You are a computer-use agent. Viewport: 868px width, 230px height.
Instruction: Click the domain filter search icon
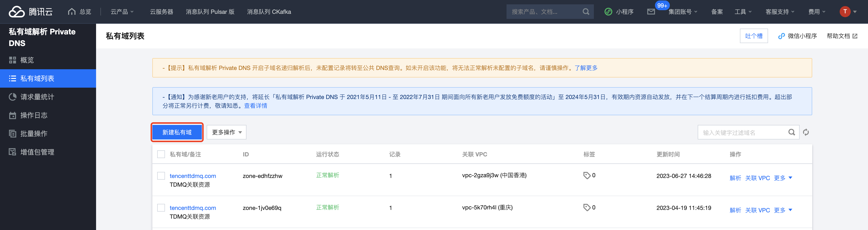(792, 132)
